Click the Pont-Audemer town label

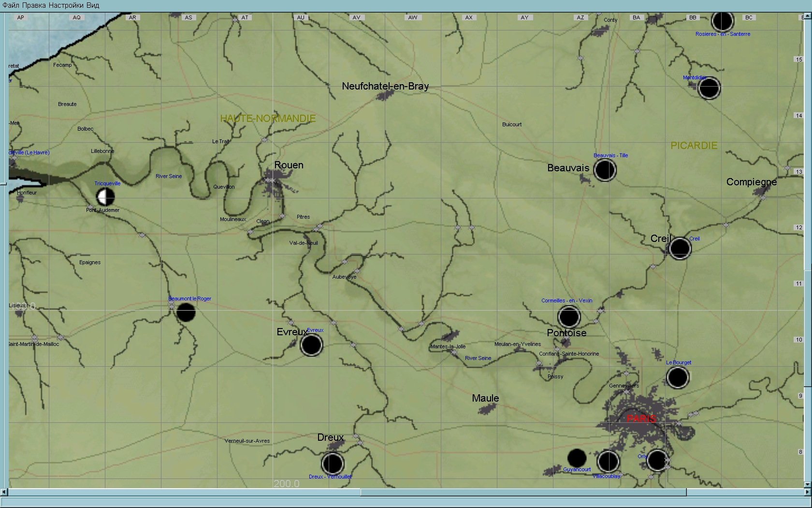pyautogui.click(x=102, y=210)
